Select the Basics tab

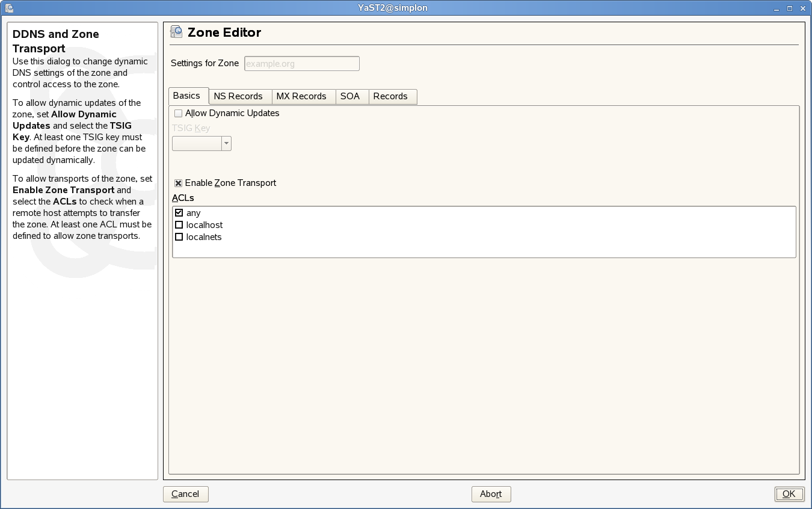[x=186, y=96]
